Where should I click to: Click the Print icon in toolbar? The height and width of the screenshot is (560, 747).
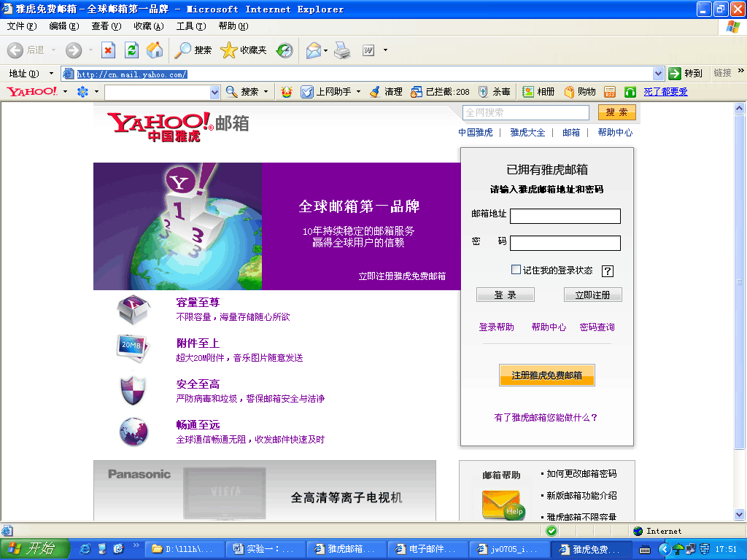pyautogui.click(x=342, y=50)
